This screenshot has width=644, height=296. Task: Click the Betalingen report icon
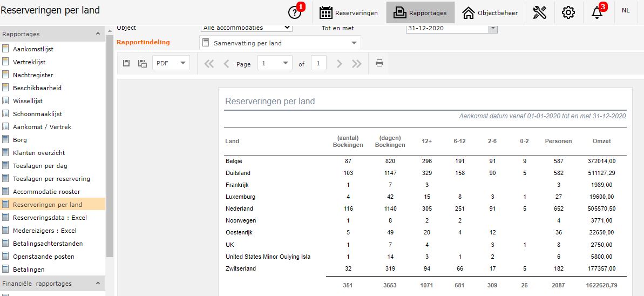pos(5,269)
